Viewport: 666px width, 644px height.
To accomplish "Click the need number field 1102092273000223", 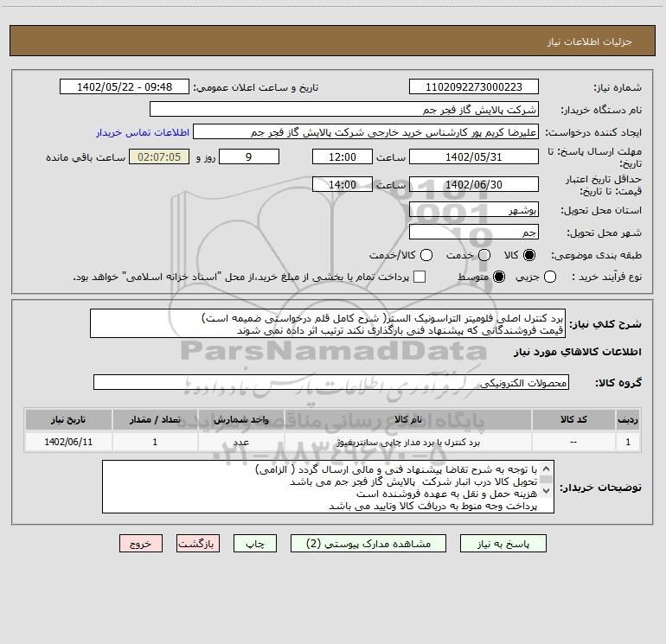I will pos(474,87).
